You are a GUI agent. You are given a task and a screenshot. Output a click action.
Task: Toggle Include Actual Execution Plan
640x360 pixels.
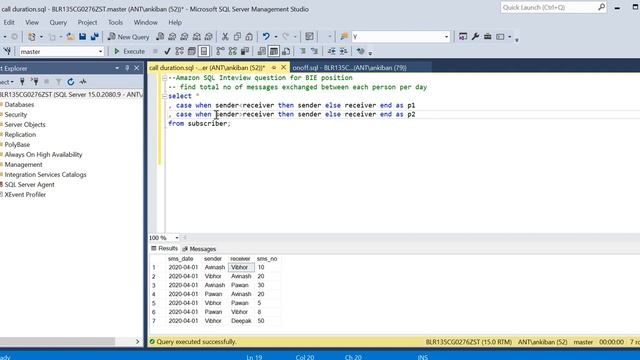(220, 51)
